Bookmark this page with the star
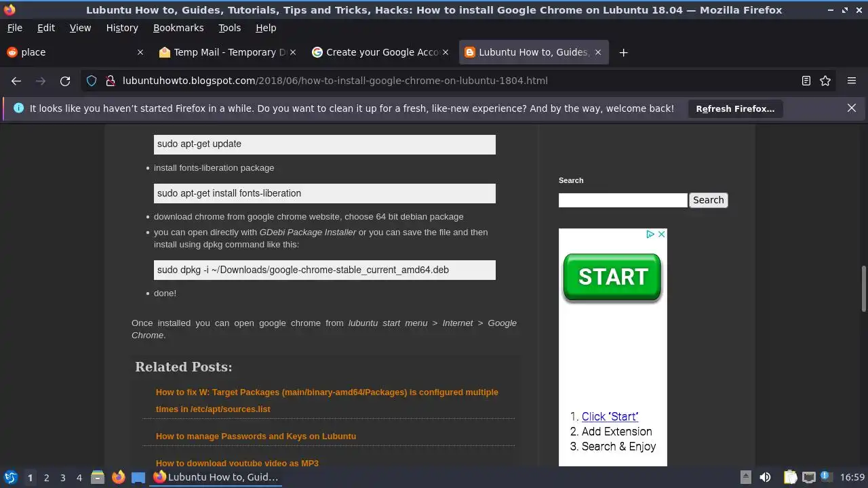This screenshot has width=868, height=488. 825,81
